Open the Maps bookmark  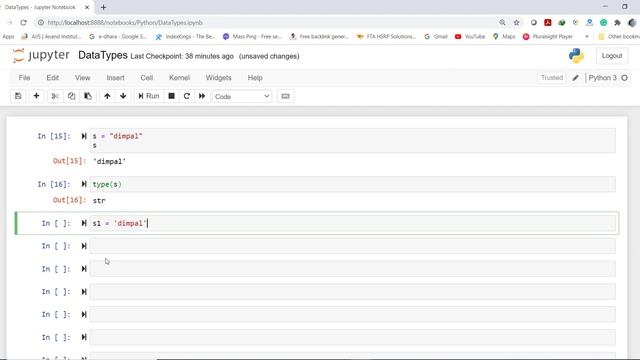pos(504,37)
